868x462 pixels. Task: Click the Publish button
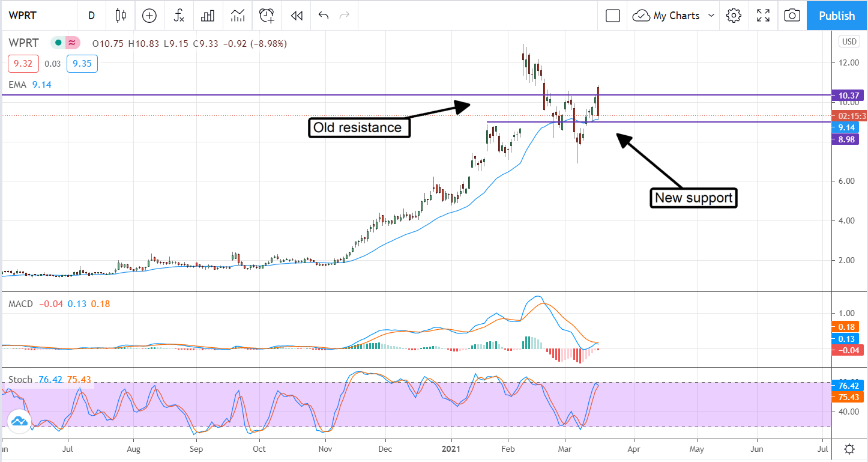pos(837,16)
